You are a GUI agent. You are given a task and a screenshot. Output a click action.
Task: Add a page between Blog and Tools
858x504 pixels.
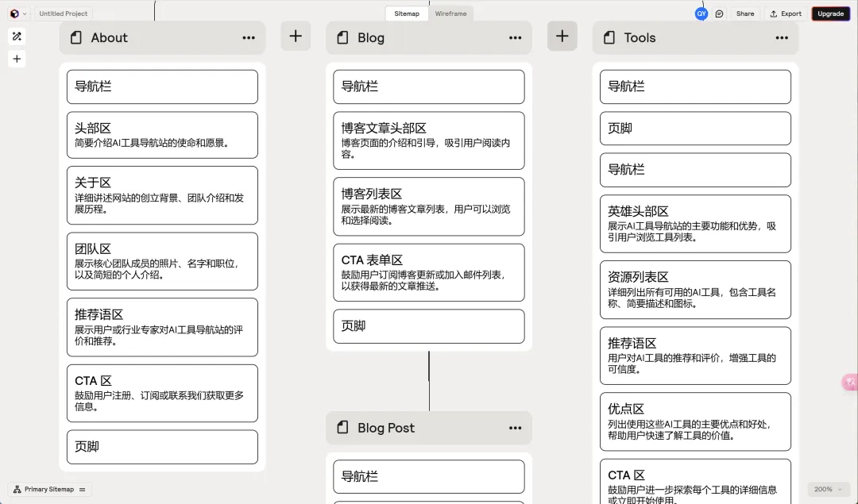[562, 36]
